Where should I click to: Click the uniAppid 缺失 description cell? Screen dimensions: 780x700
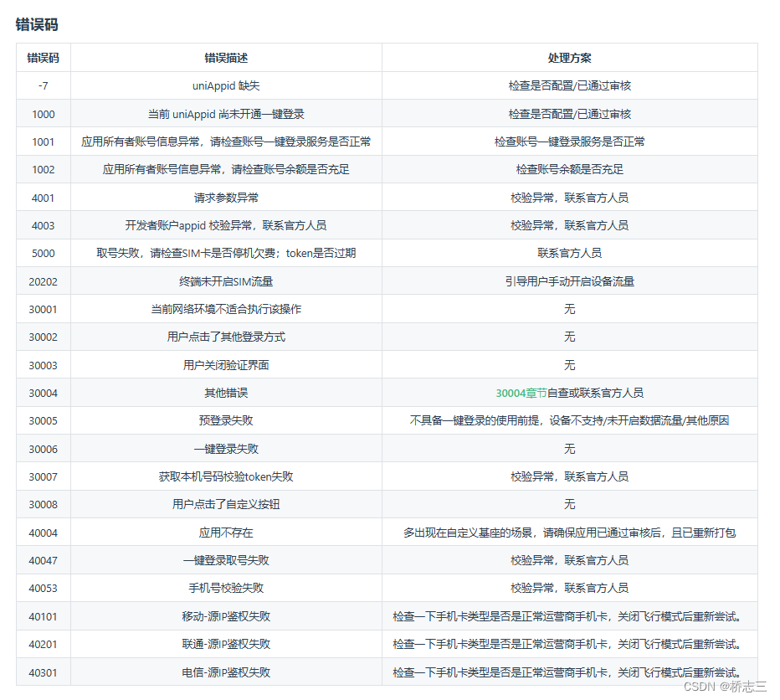coord(227,85)
